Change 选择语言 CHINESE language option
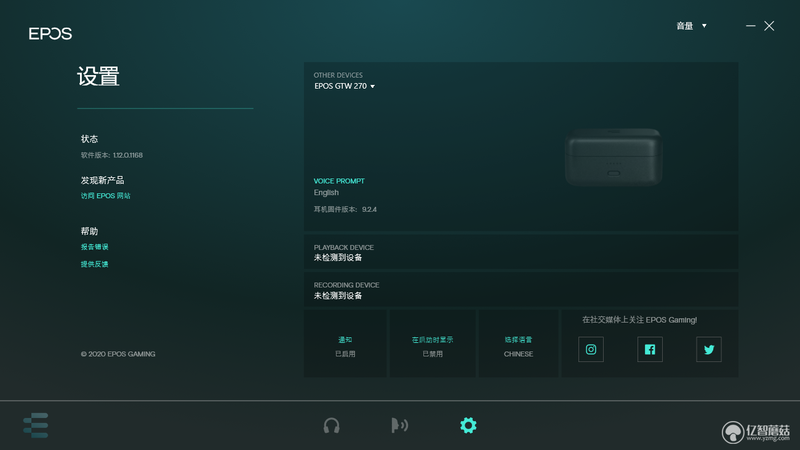800x450 pixels. (518, 343)
